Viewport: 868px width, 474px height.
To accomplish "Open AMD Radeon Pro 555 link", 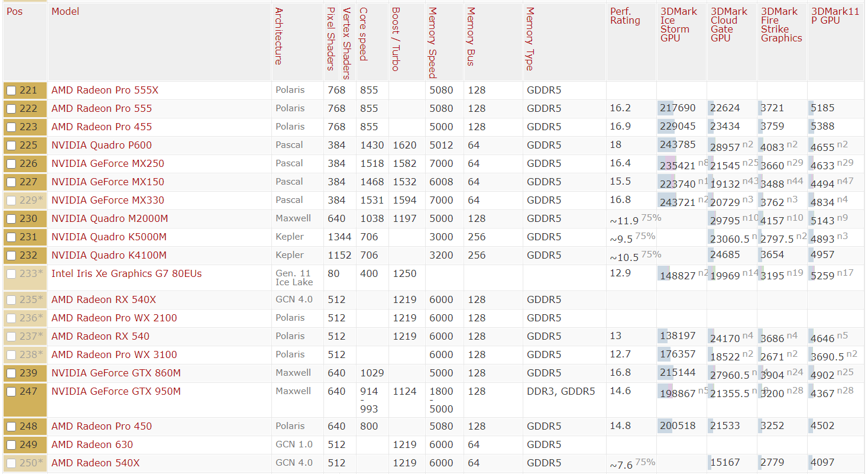I will coord(101,109).
